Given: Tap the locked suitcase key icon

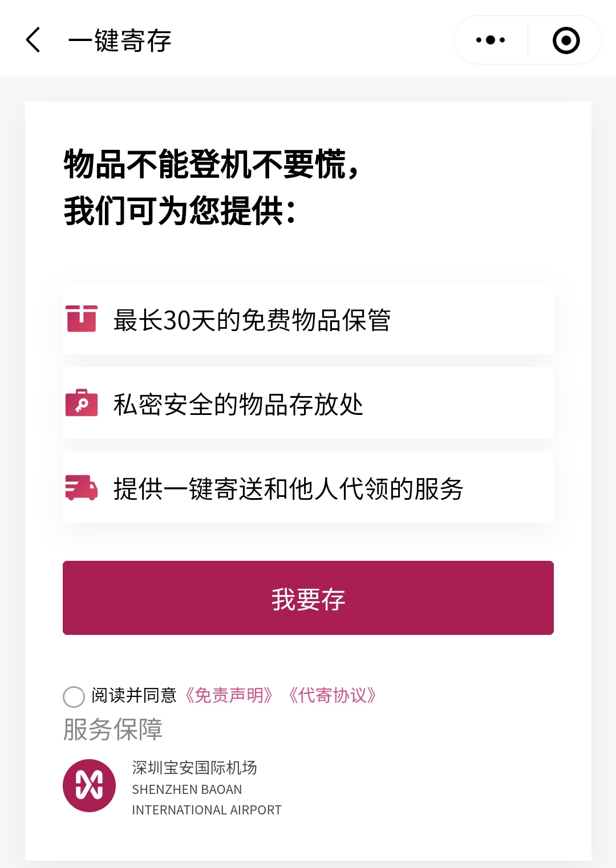Looking at the screenshot, I should click(x=82, y=402).
